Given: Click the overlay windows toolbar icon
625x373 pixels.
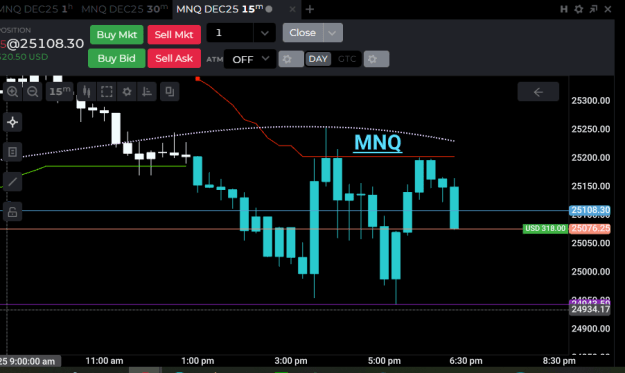Looking at the screenshot, I should (169, 92).
